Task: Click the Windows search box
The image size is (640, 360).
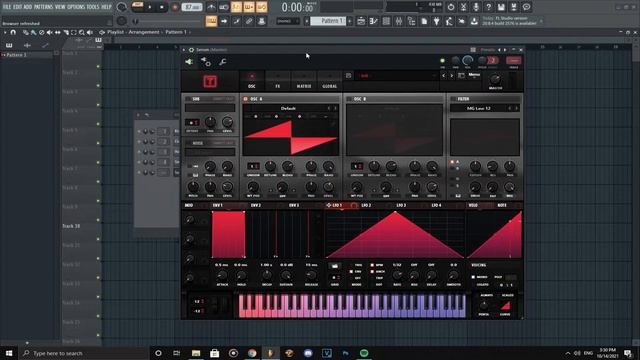Action: click(84, 353)
